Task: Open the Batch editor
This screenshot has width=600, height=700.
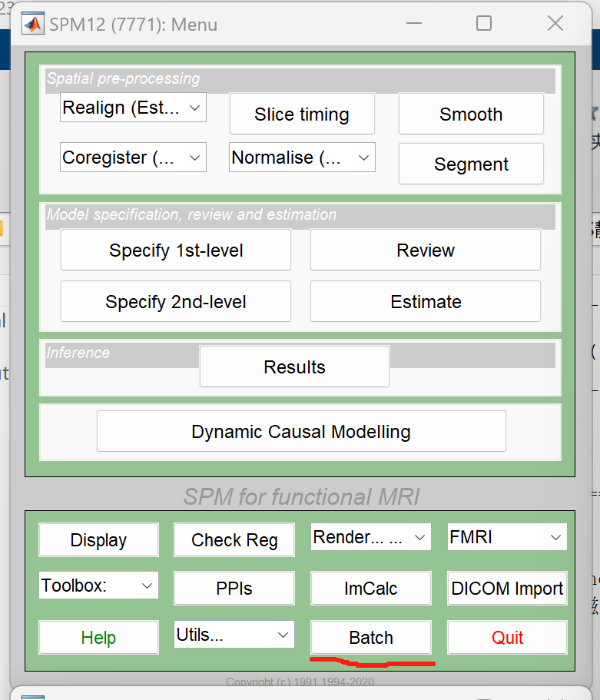Action: click(370, 637)
